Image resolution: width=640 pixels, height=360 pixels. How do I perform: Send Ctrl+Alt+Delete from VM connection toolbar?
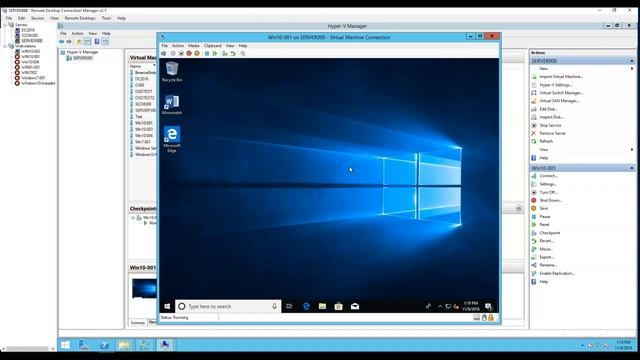point(164,53)
